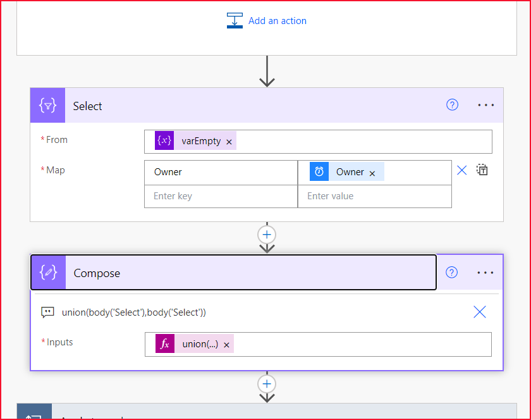This screenshot has height=420, width=531.
Task: Delete the Owner map row
Action: click(x=462, y=170)
